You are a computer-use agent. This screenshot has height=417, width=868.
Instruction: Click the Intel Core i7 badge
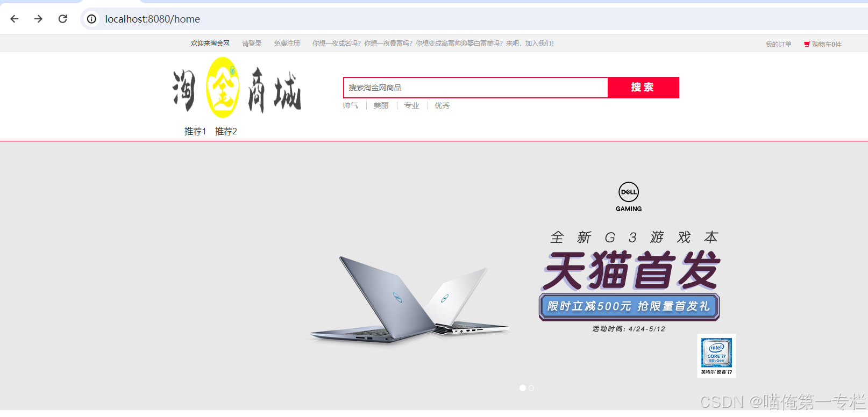[x=716, y=356]
